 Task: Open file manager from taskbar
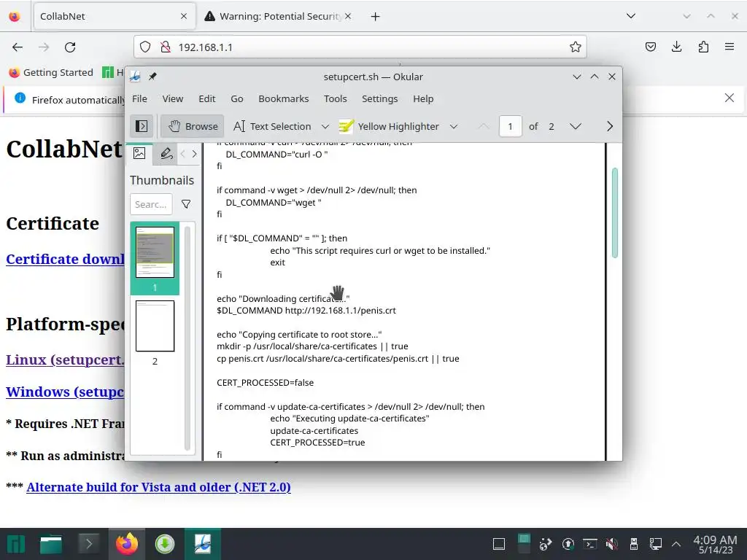click(x=50, y=544)
